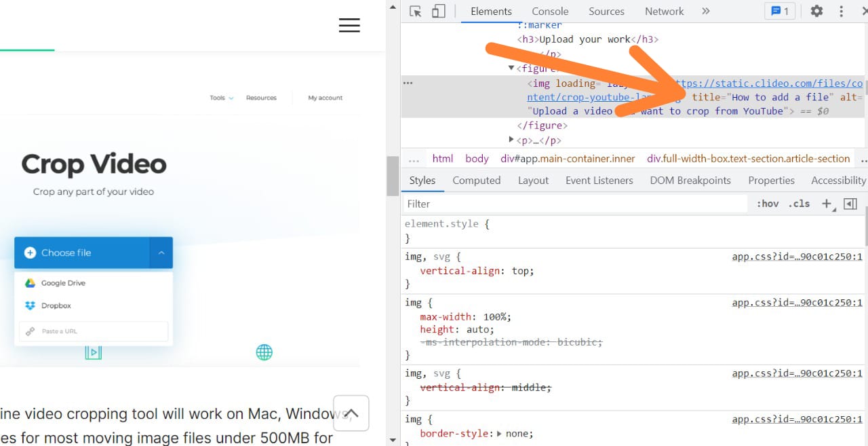Select div.full-width-box.text-section breadcrumb
The height and width of the screenshot is (446, 868).
(x=748, y=158)
